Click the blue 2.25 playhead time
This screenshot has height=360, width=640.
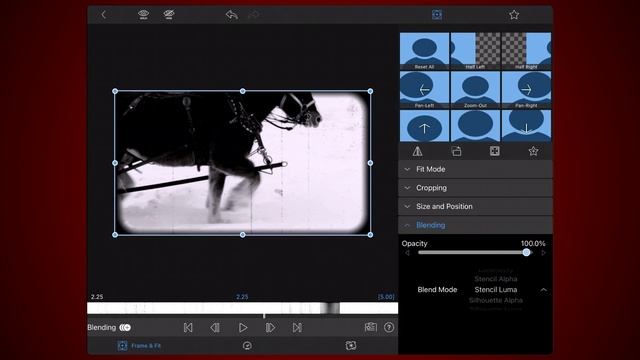[x=242, y=297]
